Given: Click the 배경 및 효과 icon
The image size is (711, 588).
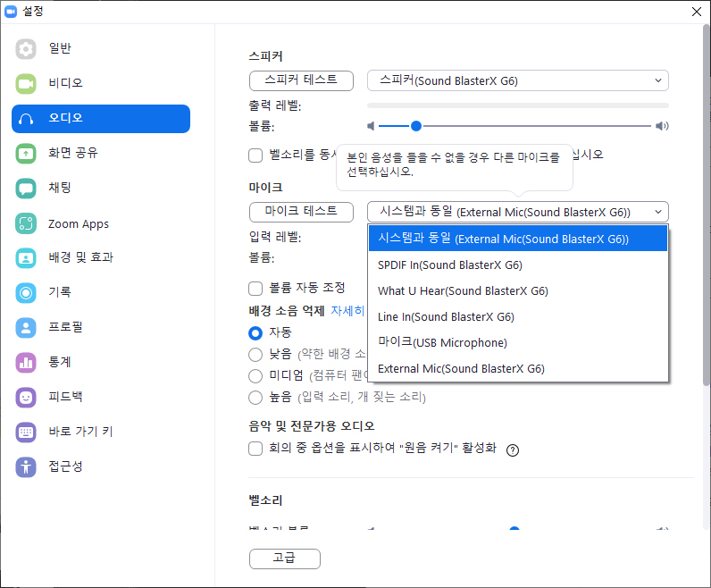Looking at the screenshot, I should coord(26,258).
